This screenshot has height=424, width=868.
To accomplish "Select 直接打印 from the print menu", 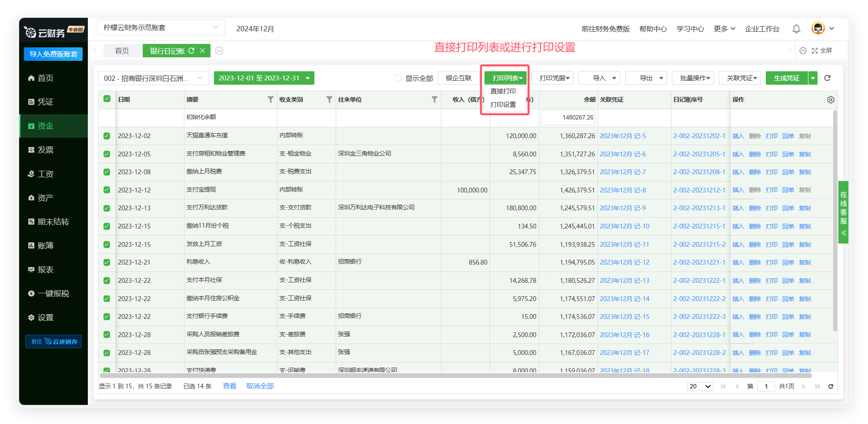I will [x=503, y=91].
